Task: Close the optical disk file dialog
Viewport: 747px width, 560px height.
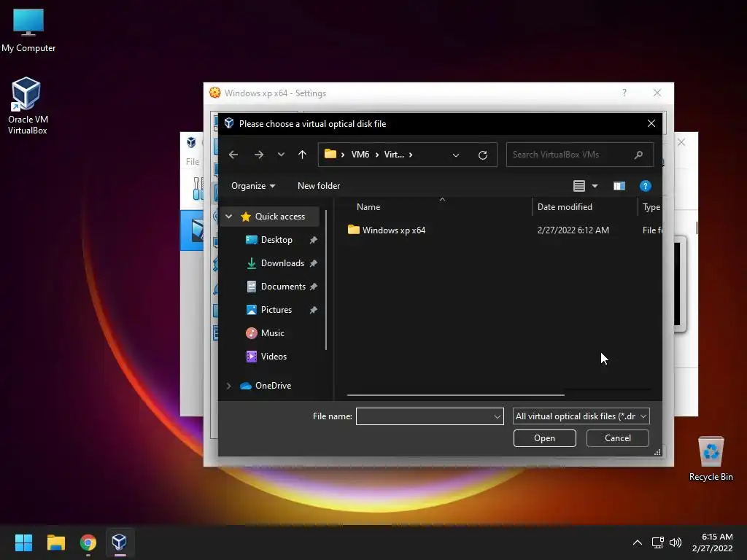Action: tap(651, 123)
